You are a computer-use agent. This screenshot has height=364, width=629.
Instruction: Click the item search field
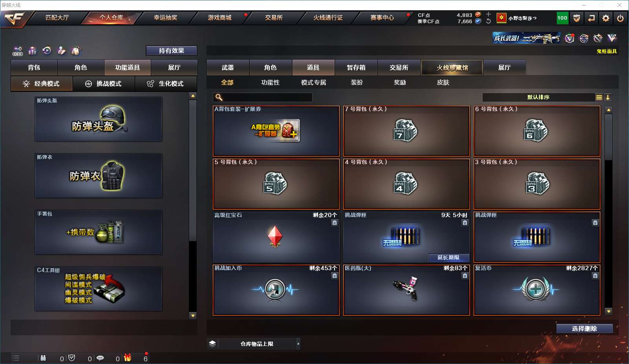[263, 97]
